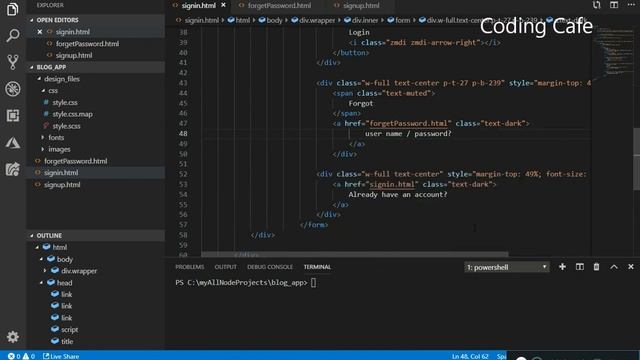Follow the signin.html href link in code
This screenshot has width=640, height=360.
[392, 184]
